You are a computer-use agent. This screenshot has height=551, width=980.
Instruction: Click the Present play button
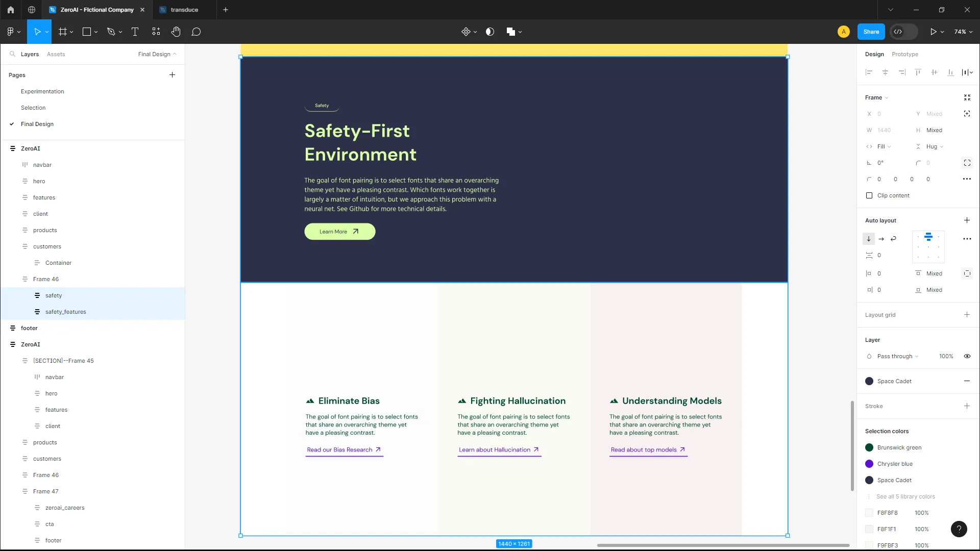[933, 32]
